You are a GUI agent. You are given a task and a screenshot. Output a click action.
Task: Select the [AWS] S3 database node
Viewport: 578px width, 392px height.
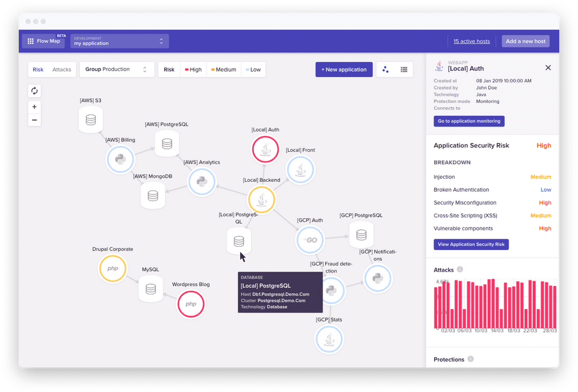point(91,119)
